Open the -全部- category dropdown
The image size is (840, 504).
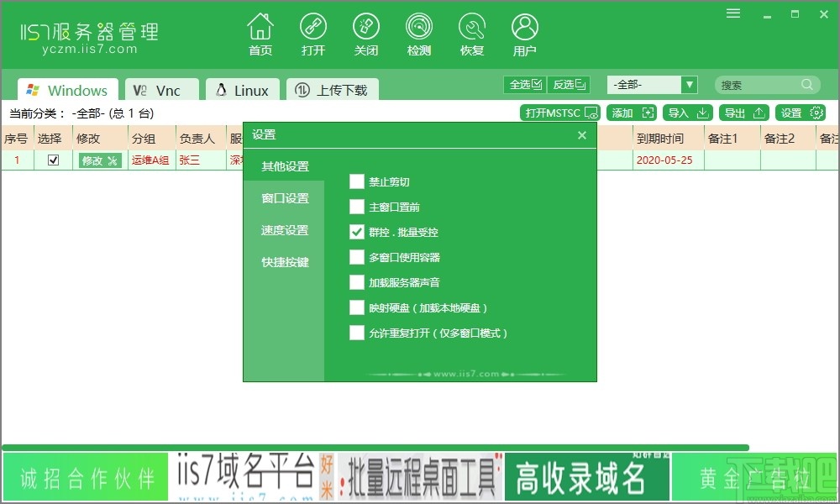[x=652, y=84]
